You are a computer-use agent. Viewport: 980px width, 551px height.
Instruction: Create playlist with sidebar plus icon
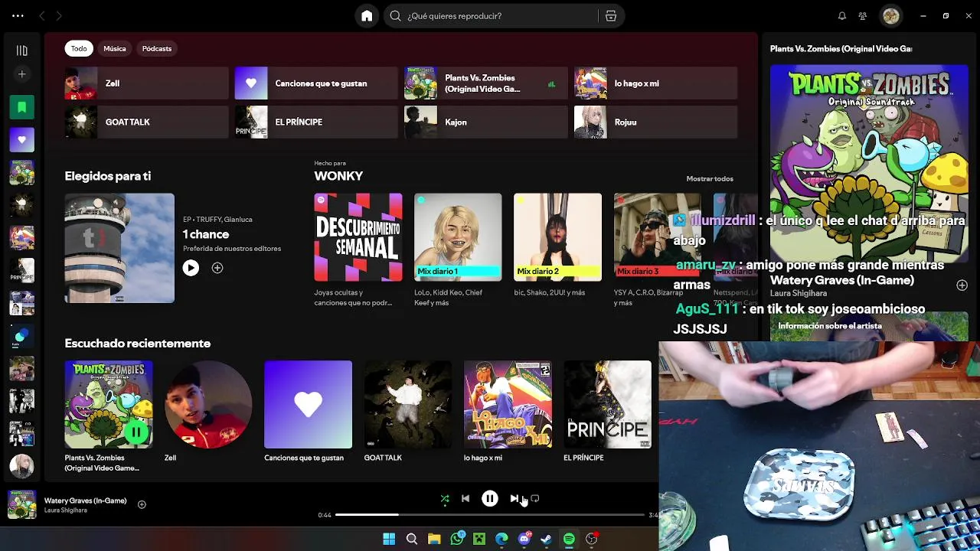[x=21, y=74]
